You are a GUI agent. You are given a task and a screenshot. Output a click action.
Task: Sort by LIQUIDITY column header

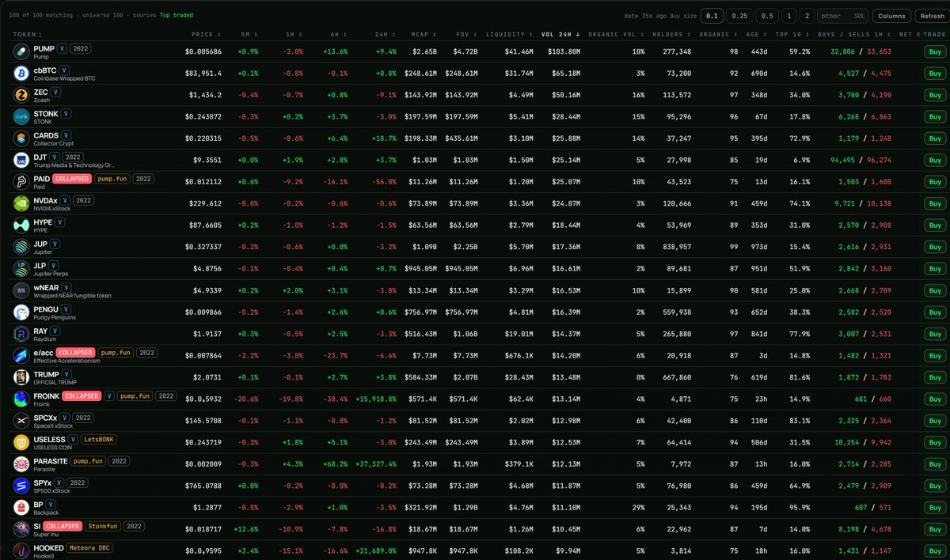(x=508, y=35)
